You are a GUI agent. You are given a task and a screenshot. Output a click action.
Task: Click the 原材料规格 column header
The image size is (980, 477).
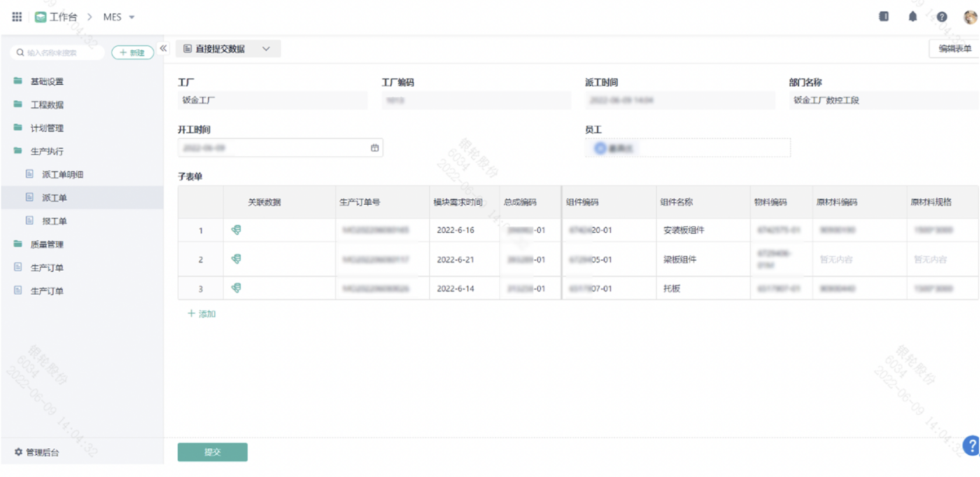tap(943, 202)
